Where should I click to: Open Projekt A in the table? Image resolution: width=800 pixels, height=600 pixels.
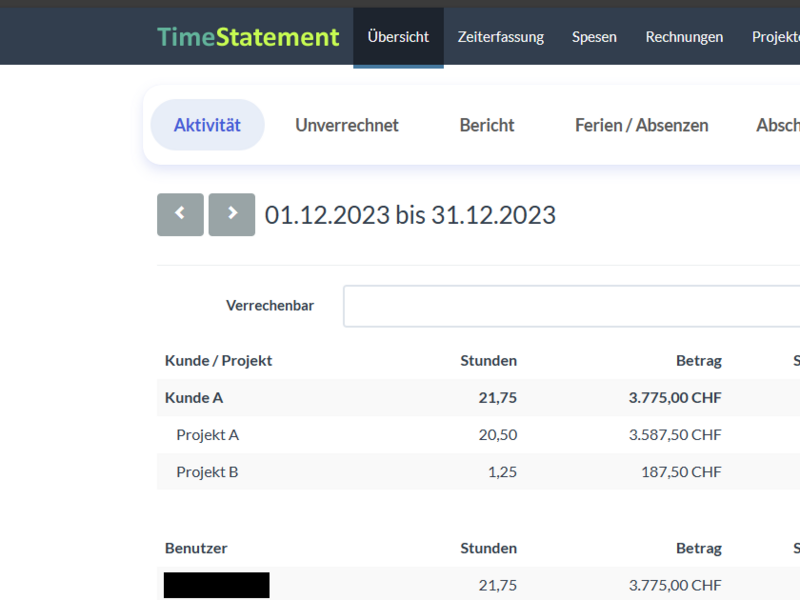click(x=207, y=435)
